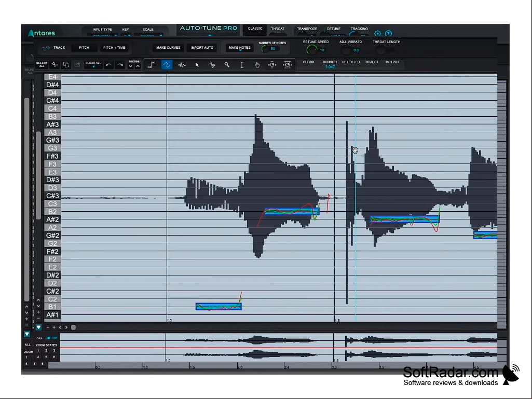Click the Paste icon in edit toolbar

click(x=77, y=64)
